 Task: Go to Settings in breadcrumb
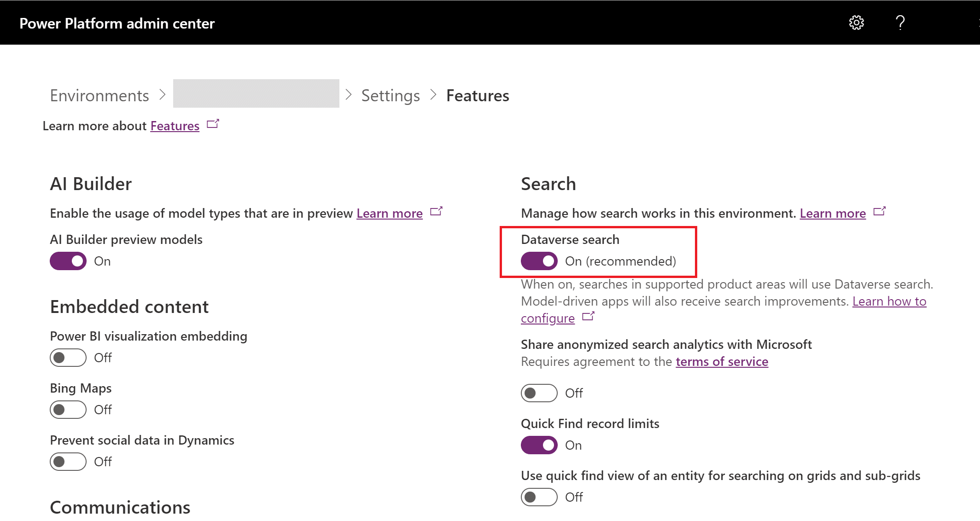[391, 95]
